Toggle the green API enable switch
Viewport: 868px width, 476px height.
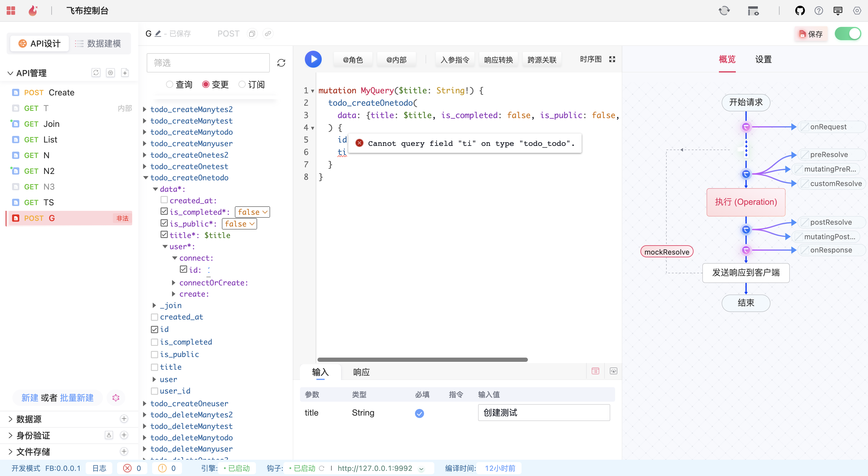[847, 34]
